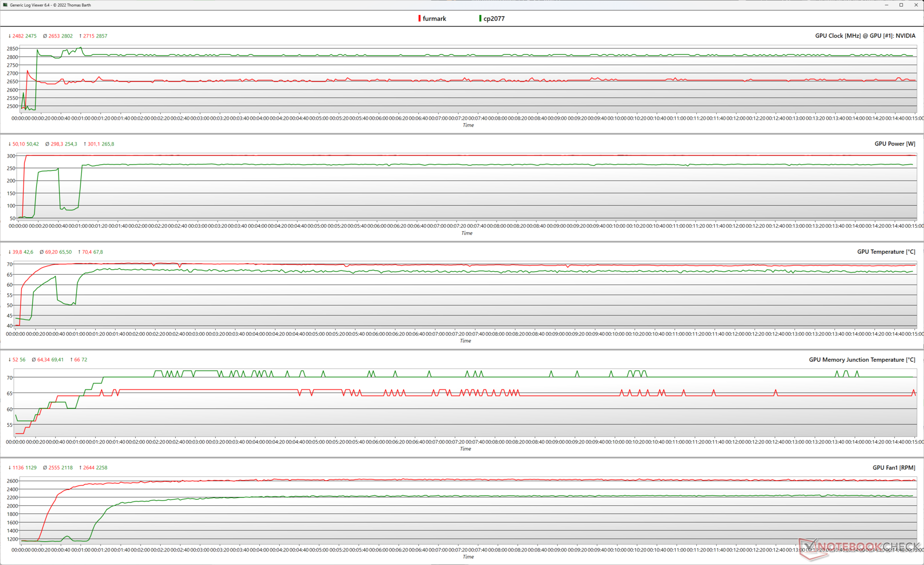
Task: Click the GPU Temperature [°C] chart title
Action: coord(886,251)
